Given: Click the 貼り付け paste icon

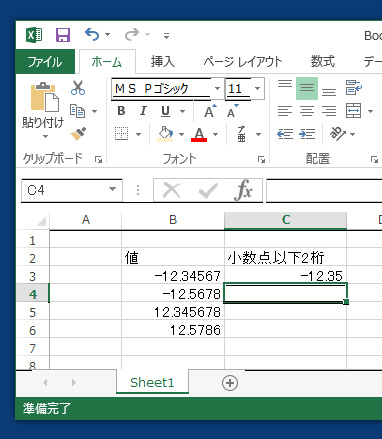Looking at the screenshot, I should click(44, 97).
